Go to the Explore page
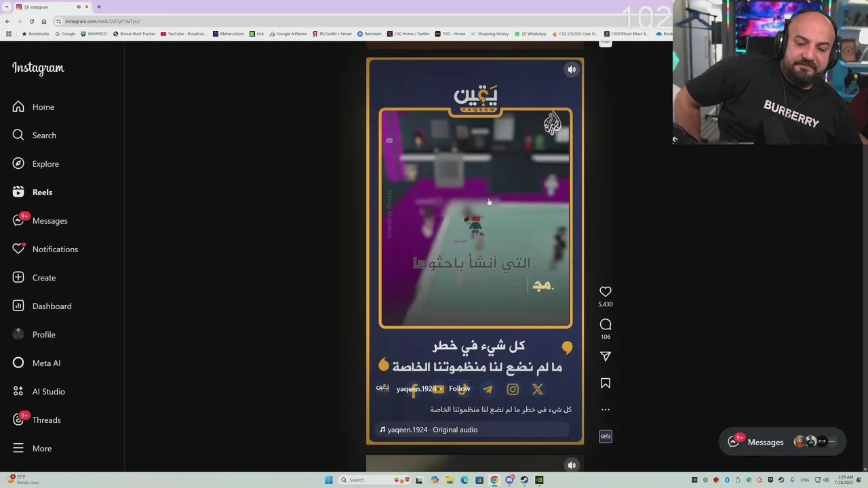The height and width of the screenshot is (488, 868). (x=35, y=164)
